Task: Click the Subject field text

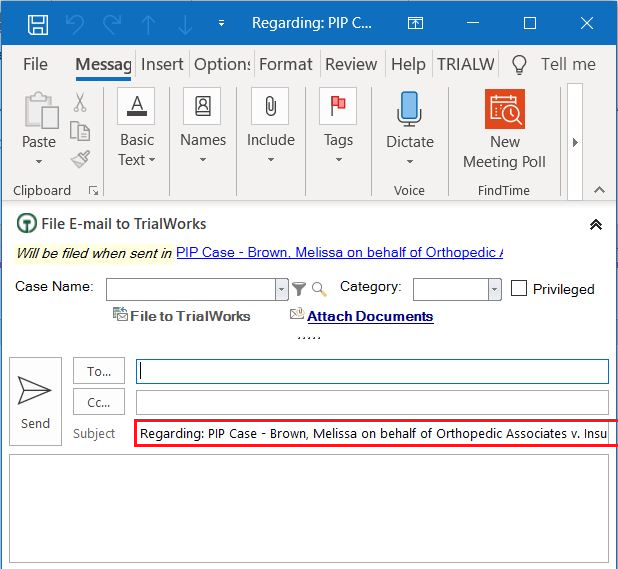Action: [373, 433]
